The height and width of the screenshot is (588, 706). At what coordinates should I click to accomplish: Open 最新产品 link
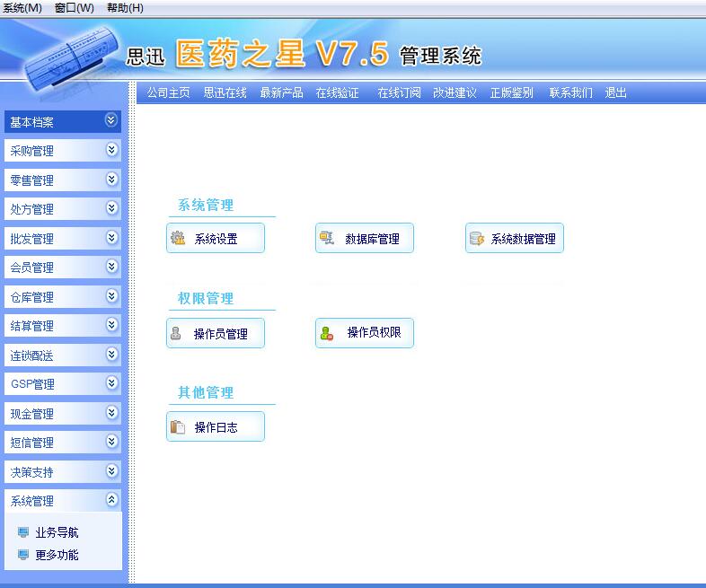point(281,92)
